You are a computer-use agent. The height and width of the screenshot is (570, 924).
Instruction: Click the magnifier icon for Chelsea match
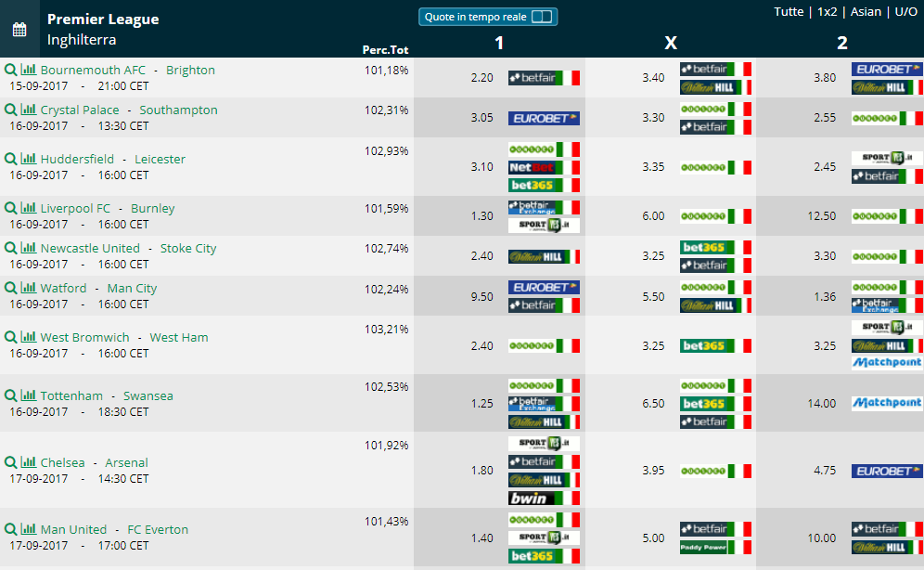click(x=10, y=462)
